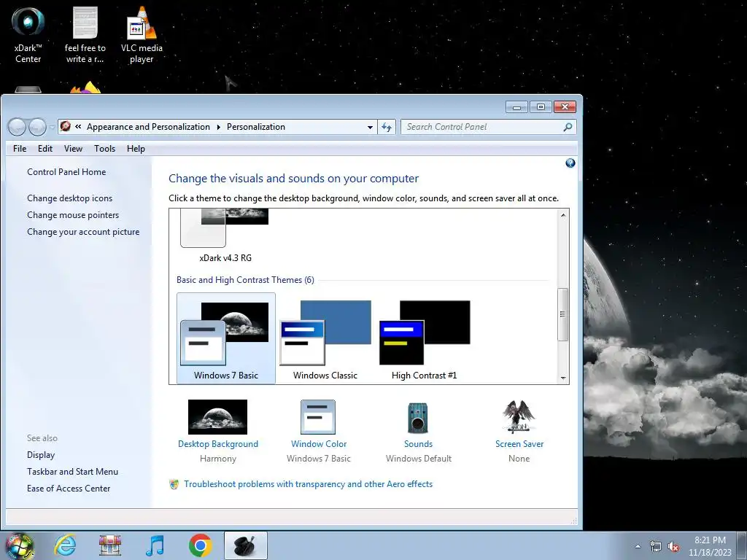Click the theme list scrollbar thumb
Viewport: 747px width, 560px height.
tap(563, 314)
